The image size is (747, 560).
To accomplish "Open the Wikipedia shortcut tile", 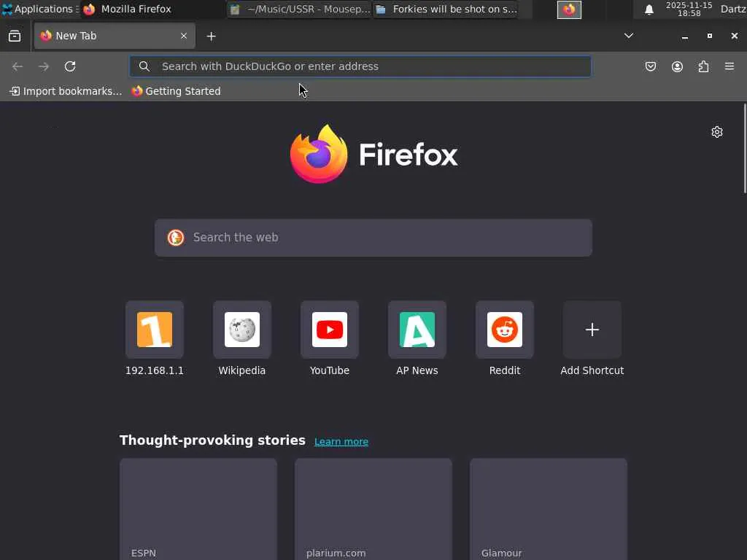I will click(x=242, y=330).
